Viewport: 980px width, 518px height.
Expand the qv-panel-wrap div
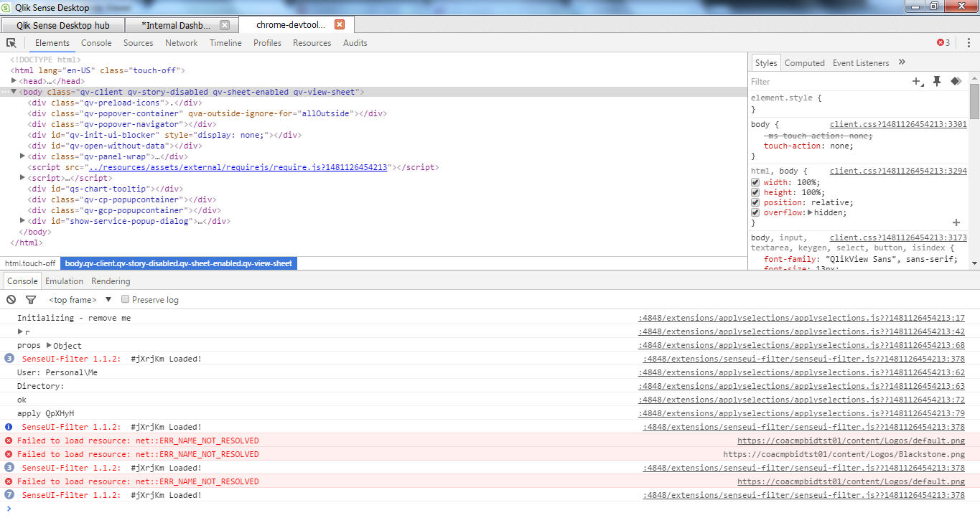point(22,156)
